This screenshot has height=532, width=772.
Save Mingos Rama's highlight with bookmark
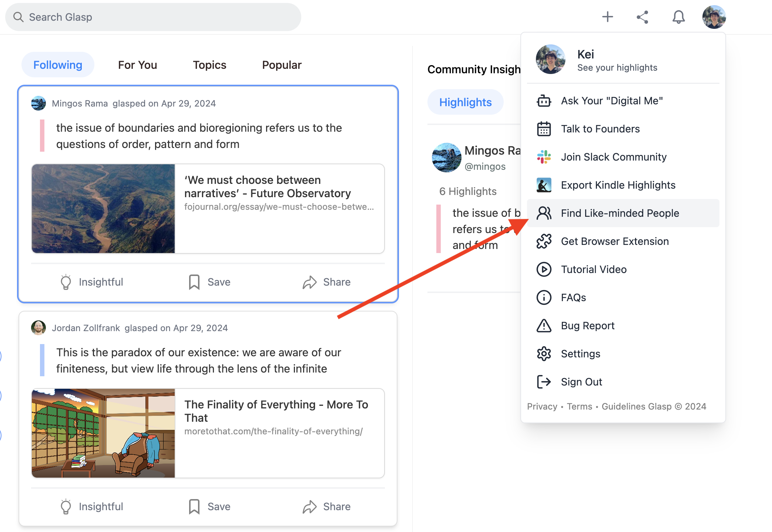pyautogui.click(x=209, y=282)
